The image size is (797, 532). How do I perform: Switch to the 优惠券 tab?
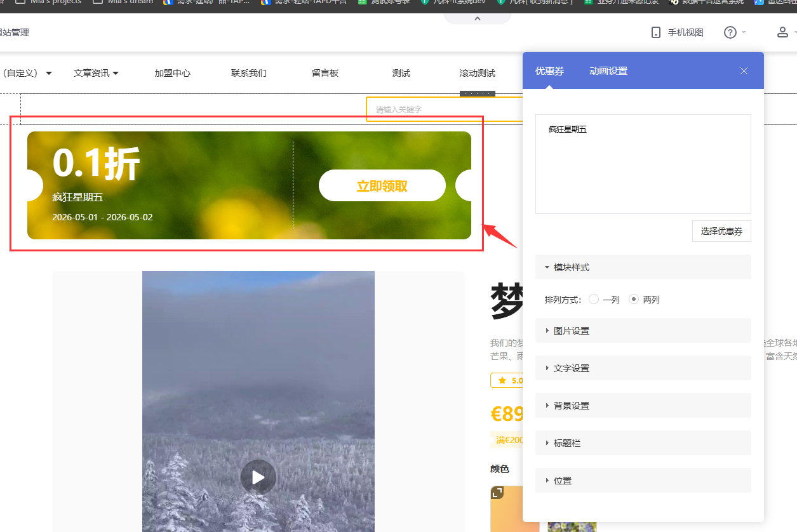coord(549,71)
